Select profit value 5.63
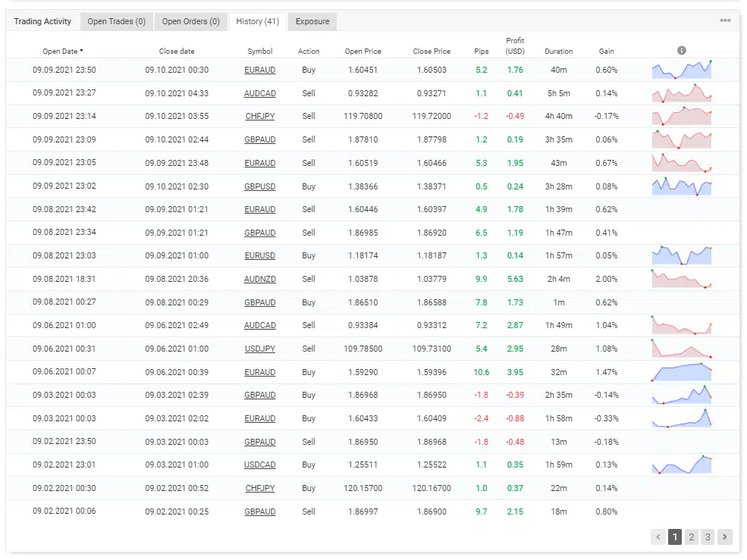The width and height of the screenshot is (747, 560). [x=515, y=279]
